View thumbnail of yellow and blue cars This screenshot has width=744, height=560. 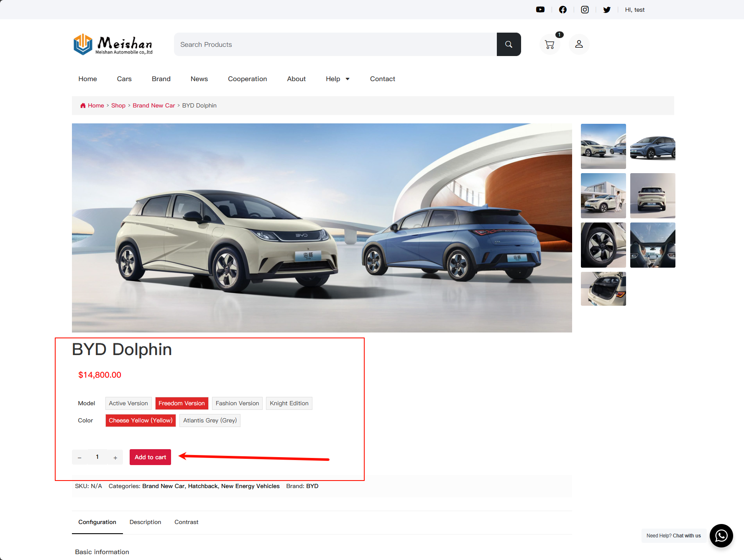click(603, 146)
